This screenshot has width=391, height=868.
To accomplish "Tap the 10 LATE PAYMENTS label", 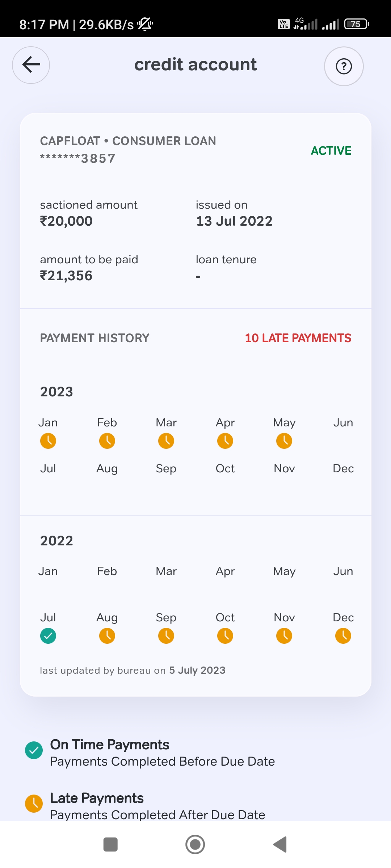I will point(298,338).
